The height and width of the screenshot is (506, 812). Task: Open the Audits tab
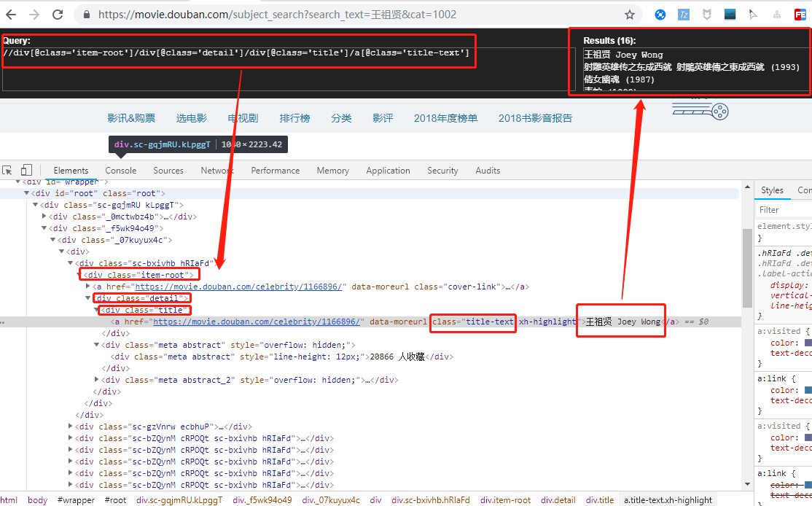(x=488, y=171)
